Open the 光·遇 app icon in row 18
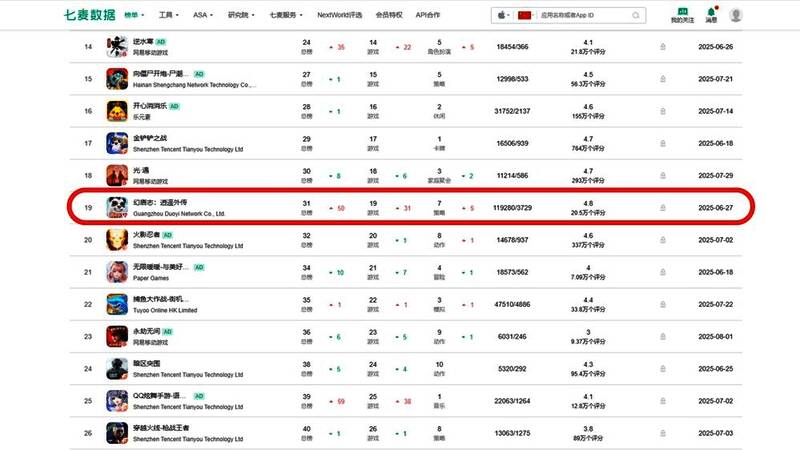 click(x=117, y=176)
